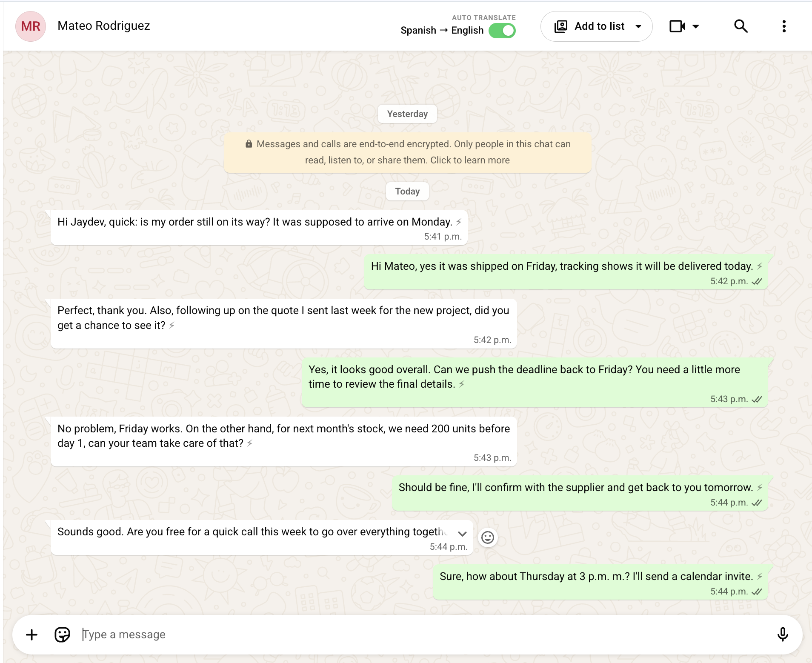Click translation bolt icon on 'Hi Jaydev' message
This screenshot has height=663, width=812.
459,222
